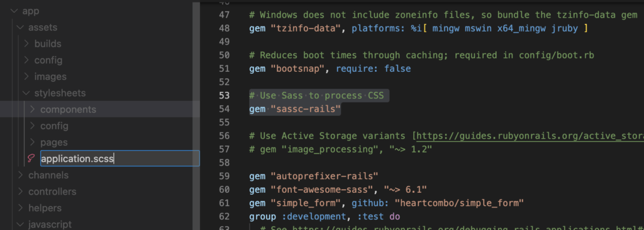Click the "sassc-rails" gem string
644x230 pixels.
click(x=306, y=109)
